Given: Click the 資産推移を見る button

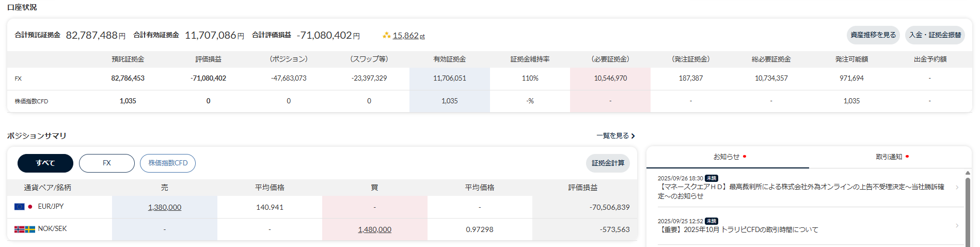Looking at the screenshot, I should [x=873, y=35].
